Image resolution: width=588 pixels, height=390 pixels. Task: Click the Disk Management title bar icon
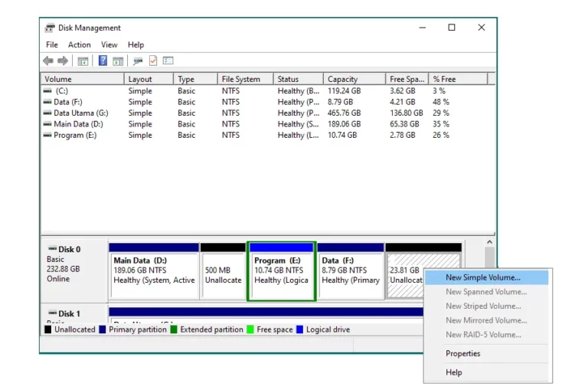(x=50, y=28)
